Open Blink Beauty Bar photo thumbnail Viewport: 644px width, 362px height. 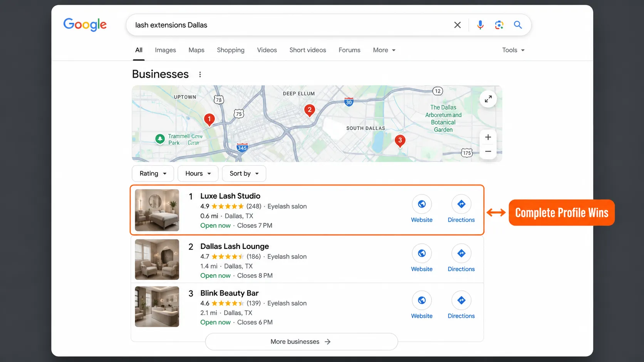(x=157, y=307)
